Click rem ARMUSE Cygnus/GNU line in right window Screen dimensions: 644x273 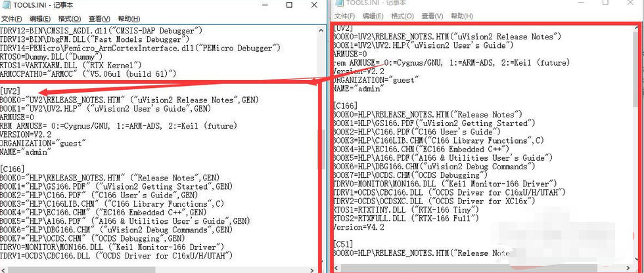coord(451,63)
